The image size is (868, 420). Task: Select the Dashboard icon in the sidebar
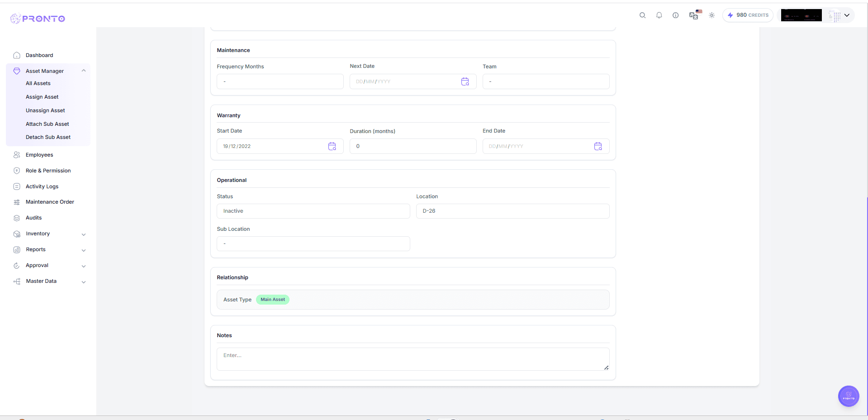pyautogui.click(x=17, y=55)
